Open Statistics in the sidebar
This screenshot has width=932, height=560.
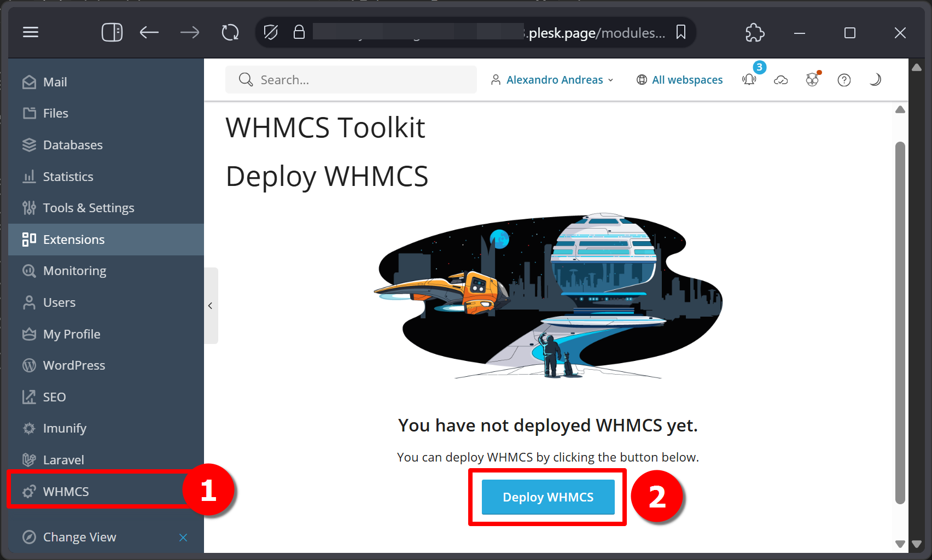click(x=106, y=177)
